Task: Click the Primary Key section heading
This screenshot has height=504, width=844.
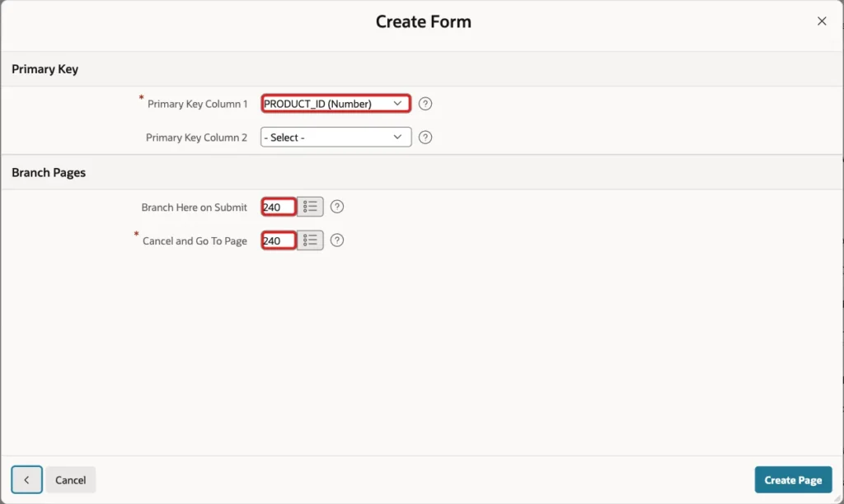Action: (x=45, y=69)
